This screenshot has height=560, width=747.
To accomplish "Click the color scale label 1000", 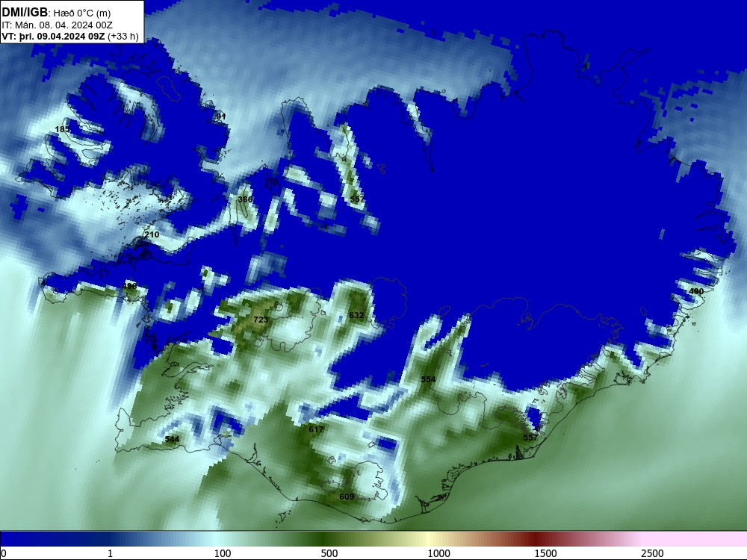I will pyautogui.click(x=438, y=553).
